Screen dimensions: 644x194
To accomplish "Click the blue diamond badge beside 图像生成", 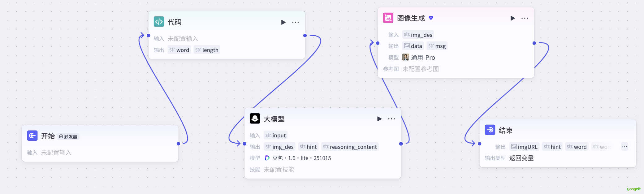I will pyautogui.click(x=431, y=18).
